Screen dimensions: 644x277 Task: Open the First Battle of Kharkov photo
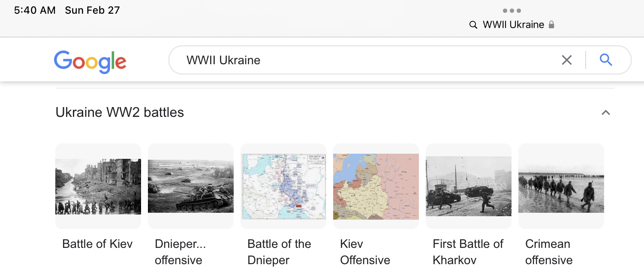469,186
